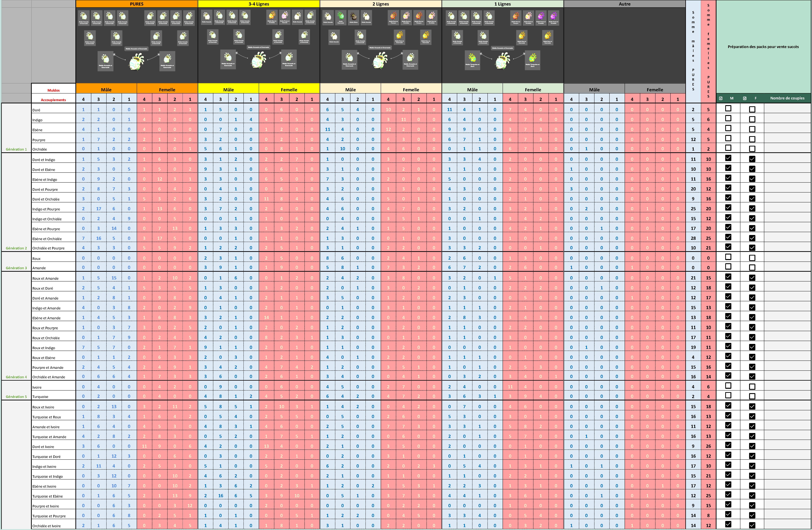Check the M box for the Roux row

tap(728, 257)
